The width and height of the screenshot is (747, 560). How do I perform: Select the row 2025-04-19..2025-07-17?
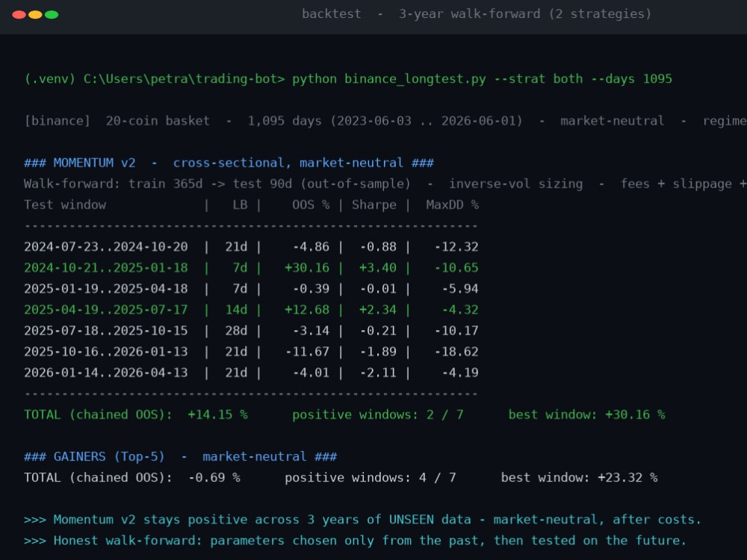click(251, 310)
